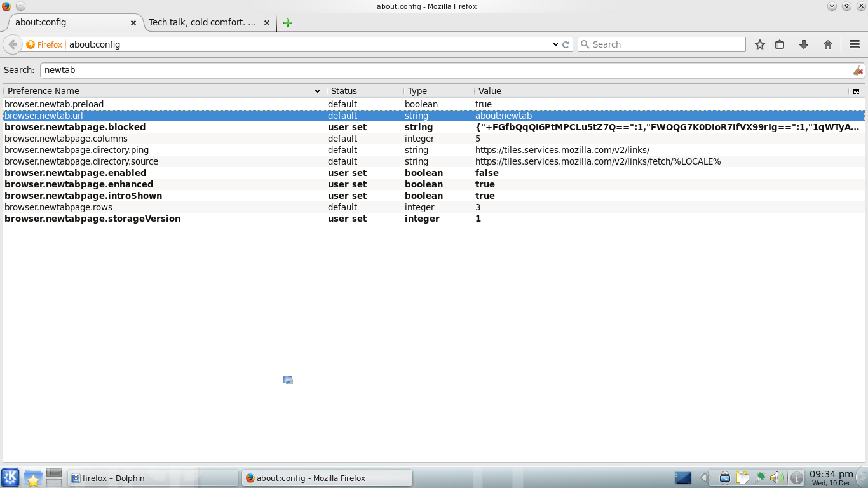Select browser.newtab.preload preference row

point(434,104)
